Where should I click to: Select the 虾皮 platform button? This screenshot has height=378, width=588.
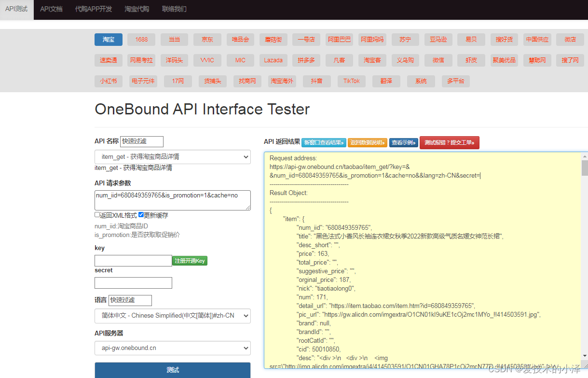(471, 60)
